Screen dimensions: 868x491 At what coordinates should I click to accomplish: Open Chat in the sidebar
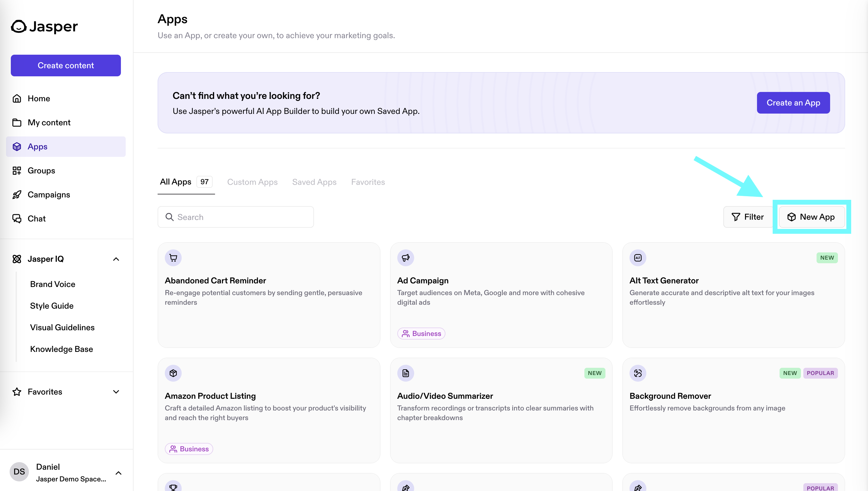[x=66, y=218]
